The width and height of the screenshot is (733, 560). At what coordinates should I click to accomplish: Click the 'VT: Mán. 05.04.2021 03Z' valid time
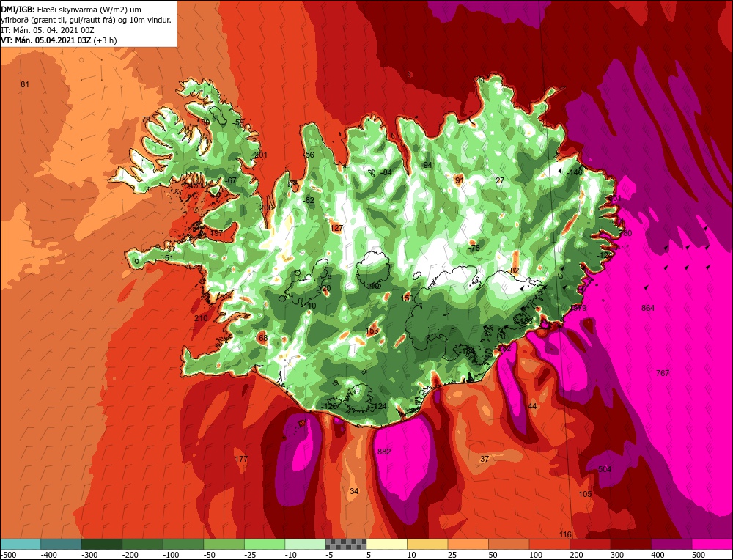(45, 40)
